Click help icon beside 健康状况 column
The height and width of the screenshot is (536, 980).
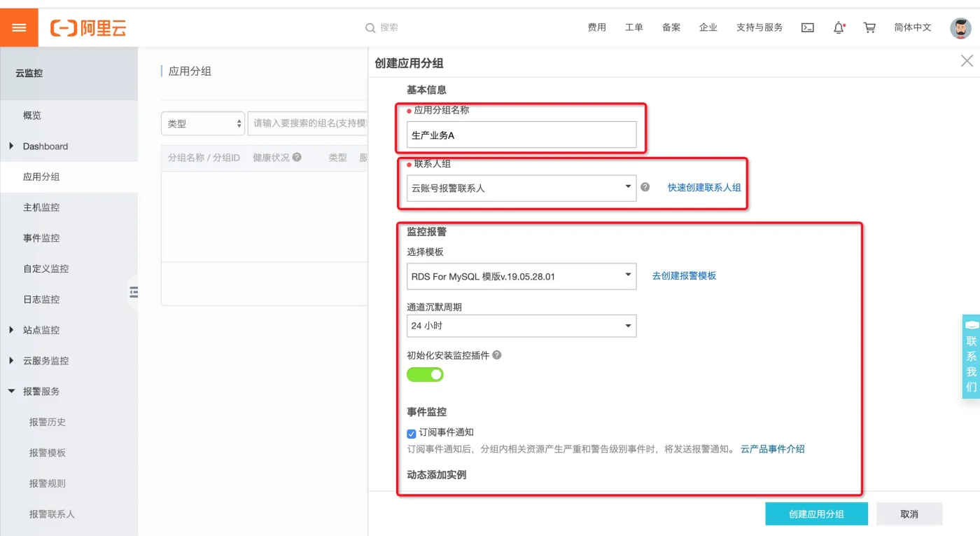click(x=297, y=157)
